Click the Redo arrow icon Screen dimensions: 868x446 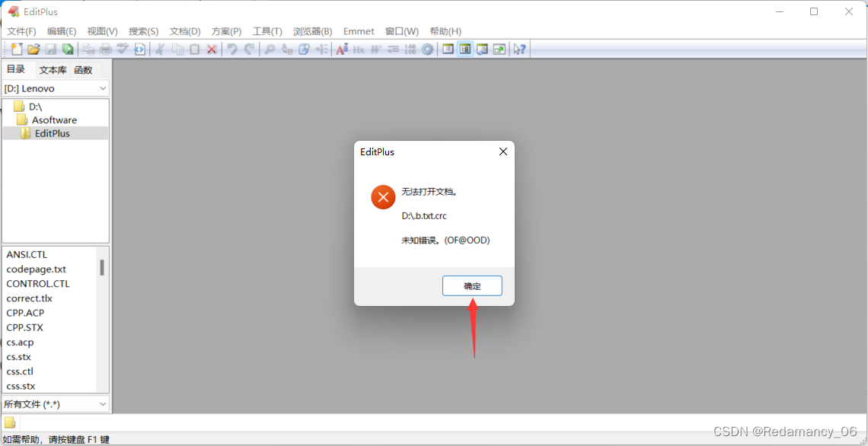coord(250,49)
